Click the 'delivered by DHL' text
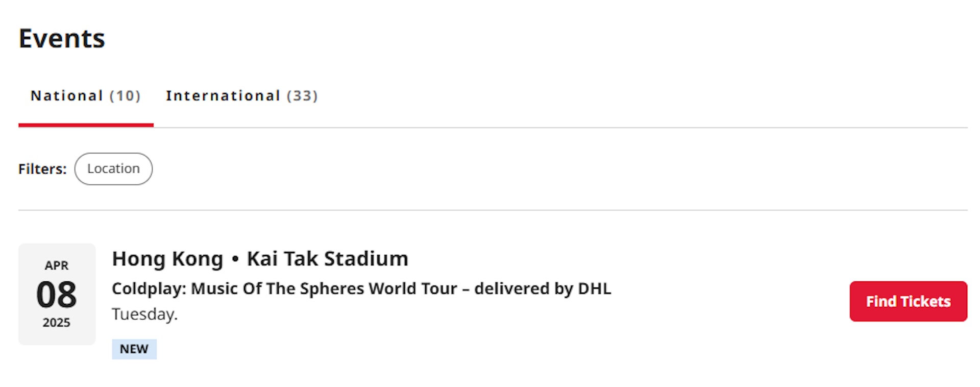Screen dimensions: 980x387 pyautogui.click(x=543, y=289)
